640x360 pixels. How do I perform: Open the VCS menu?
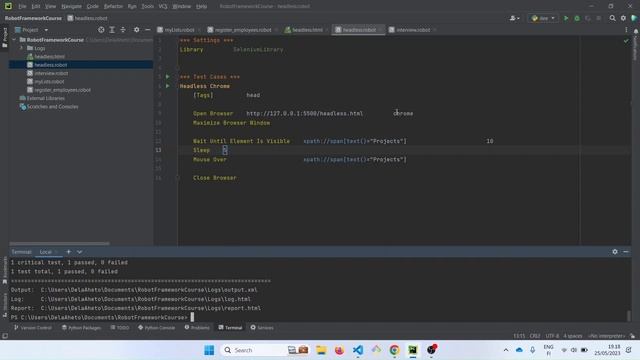[x=163, y=6]
